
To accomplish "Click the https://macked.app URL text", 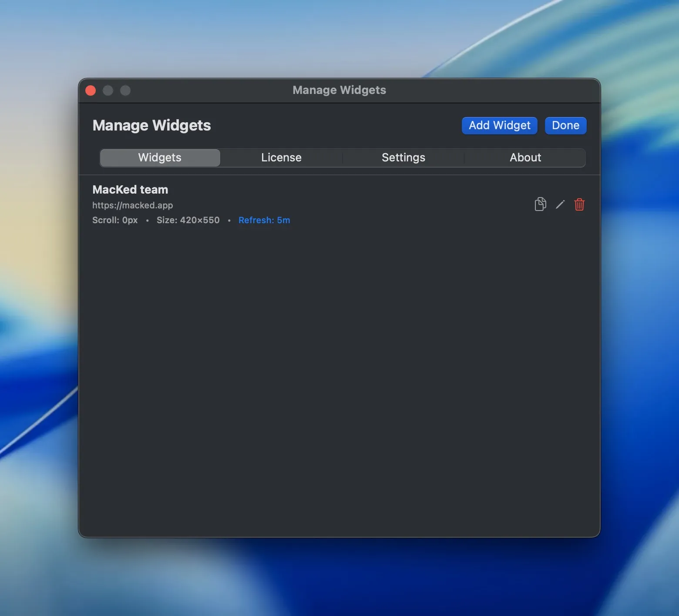I will (132, 205).
